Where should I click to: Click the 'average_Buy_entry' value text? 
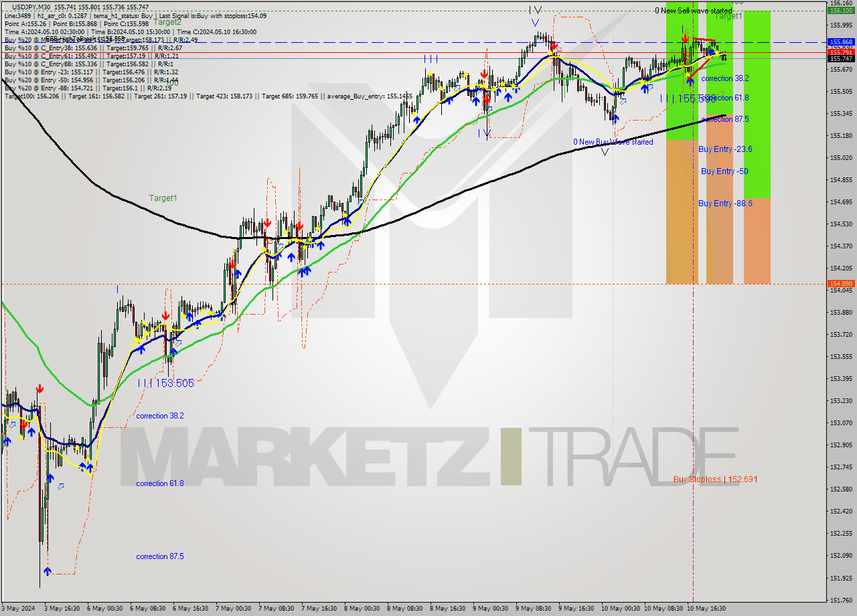click(370, 96)
